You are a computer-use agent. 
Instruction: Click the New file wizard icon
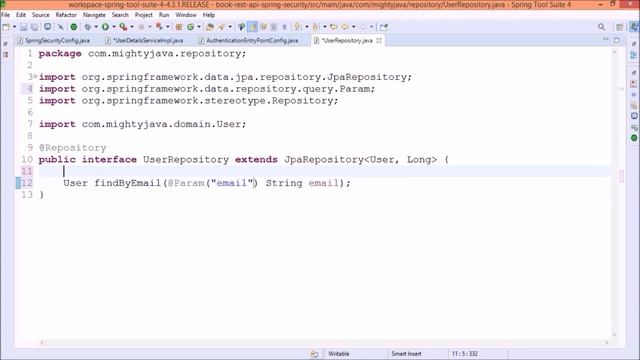pos(6,27)
